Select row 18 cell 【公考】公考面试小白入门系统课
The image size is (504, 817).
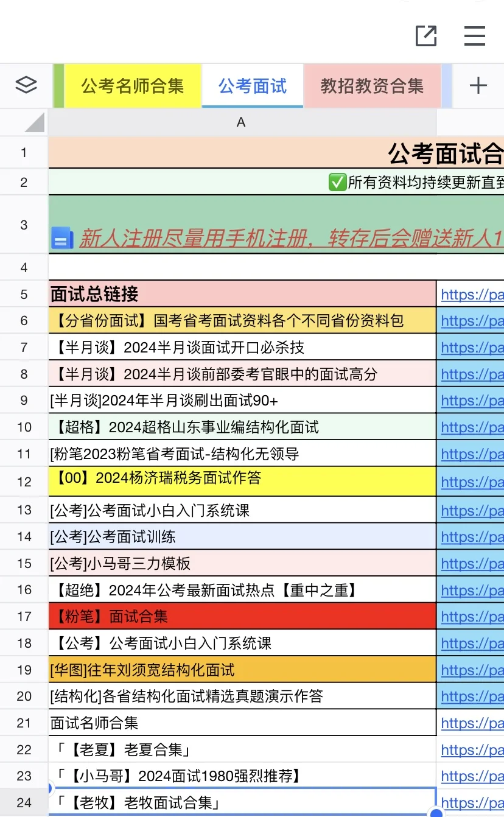pos(242,643)
